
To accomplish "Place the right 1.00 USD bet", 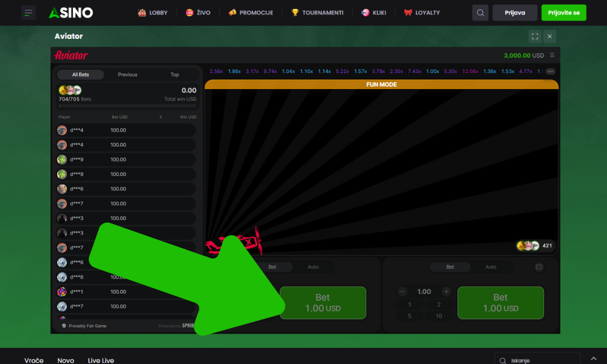I will point(501,303).
